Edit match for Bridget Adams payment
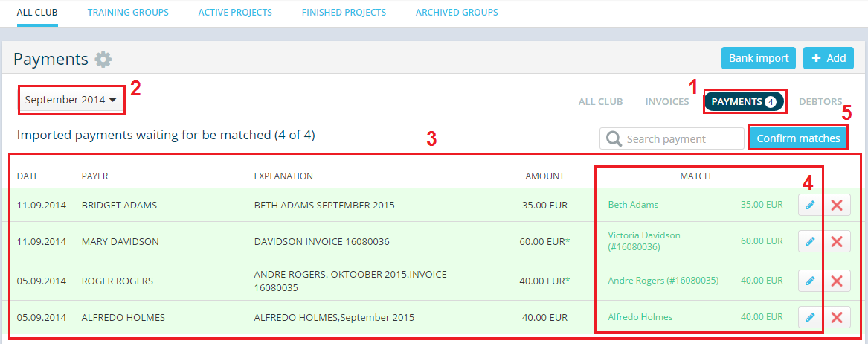Viewport: 868px width, 344px height. (x=810, y=205)
